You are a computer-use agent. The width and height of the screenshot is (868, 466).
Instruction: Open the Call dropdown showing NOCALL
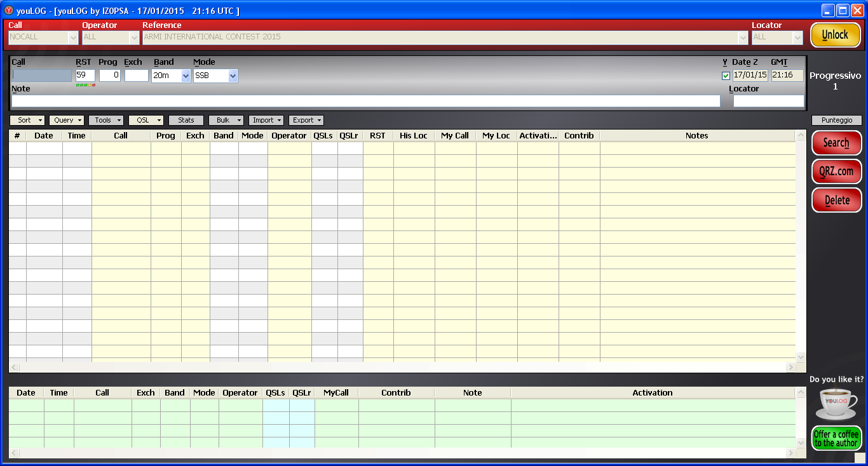[x=73, y=37]
